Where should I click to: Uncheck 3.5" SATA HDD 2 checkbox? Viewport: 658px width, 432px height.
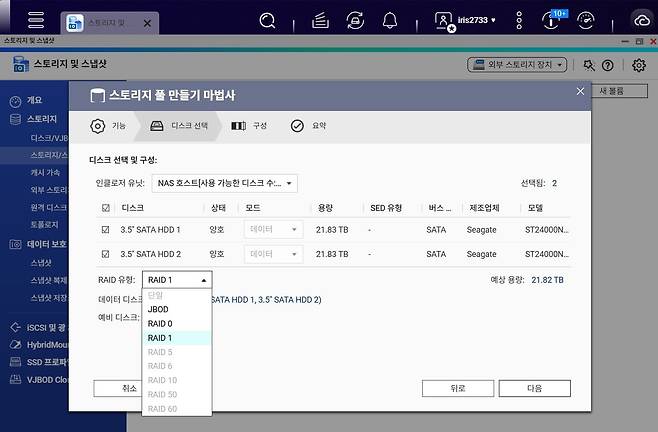107,254
